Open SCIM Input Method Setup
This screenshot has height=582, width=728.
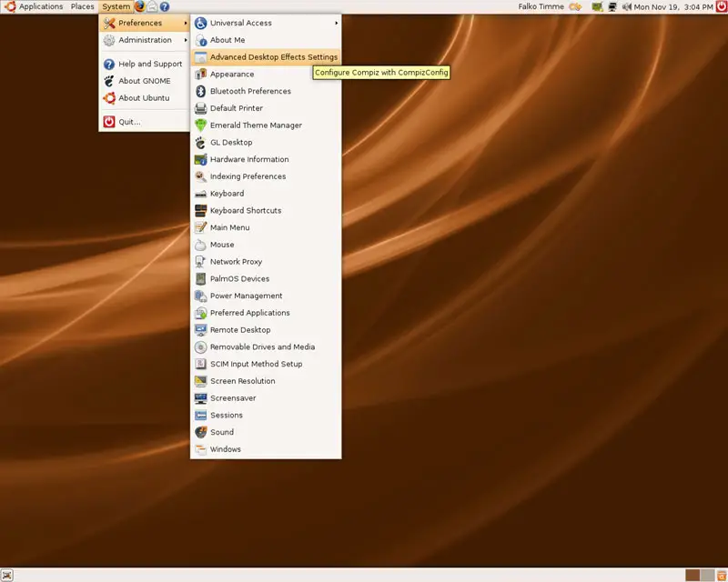(x=266, y=364)
